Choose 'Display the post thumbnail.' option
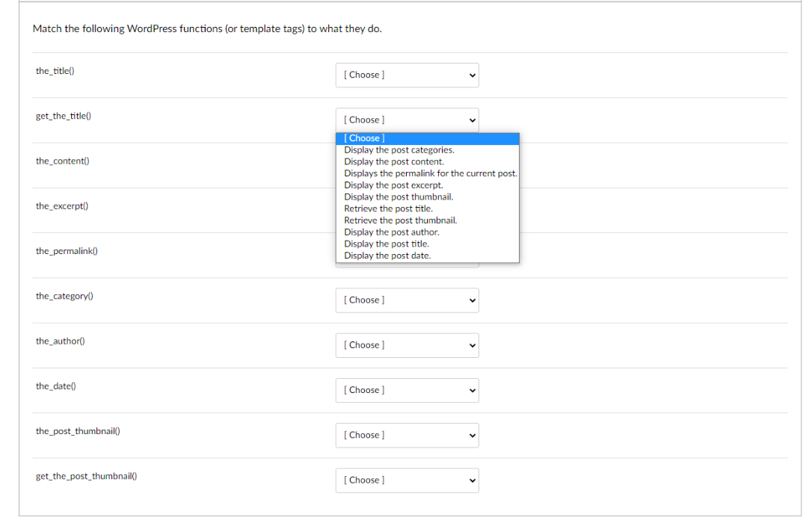806x532 pixels. point(427,197)
